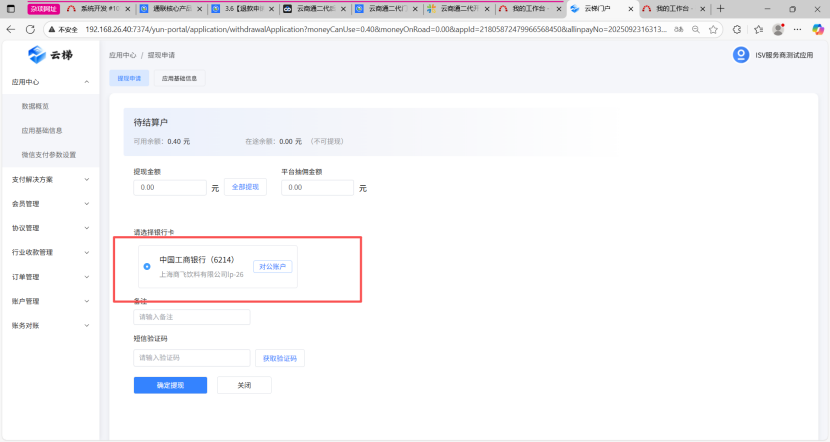
Task: Click the 全部提现 button
Action: (245, 187)
